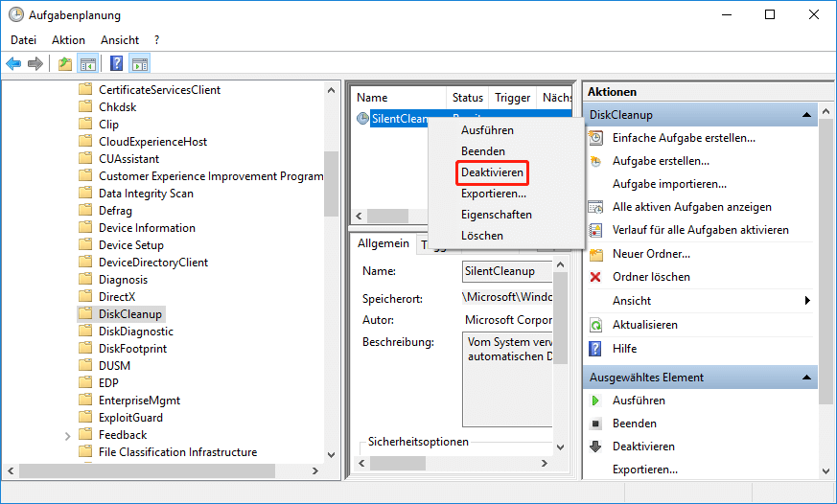This screenshot has width=837, height=504.
Task: Open the 'Aktion' menu in the menu bar
Action: tap(68, 40)
